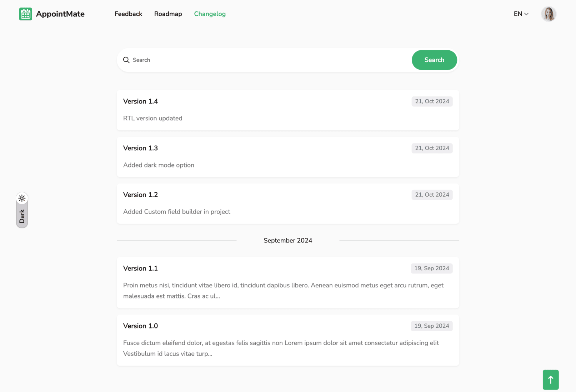Expand the EN language dropdown
The width and height of the screenshot is (576, 392).
click(521, 14)
